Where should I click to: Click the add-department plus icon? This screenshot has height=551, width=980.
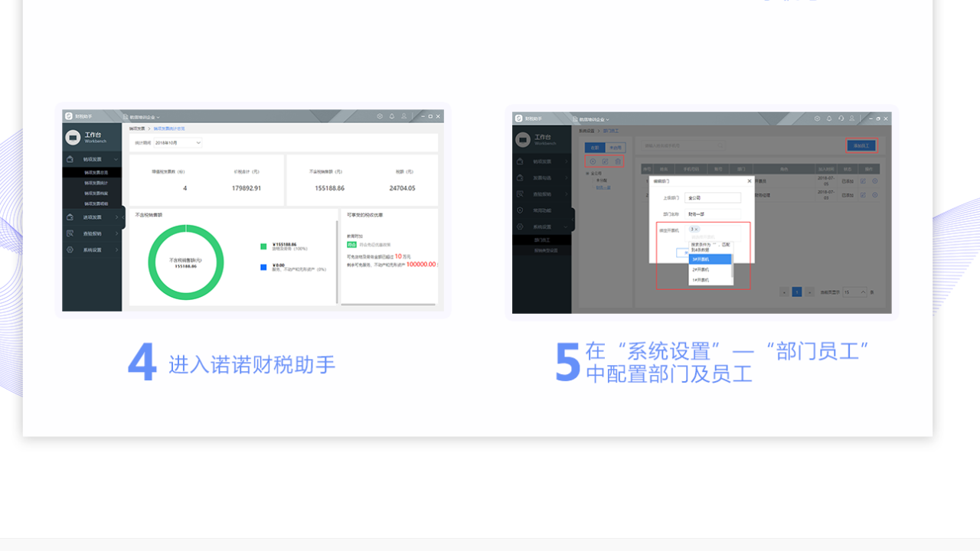(x=593, y=161)
